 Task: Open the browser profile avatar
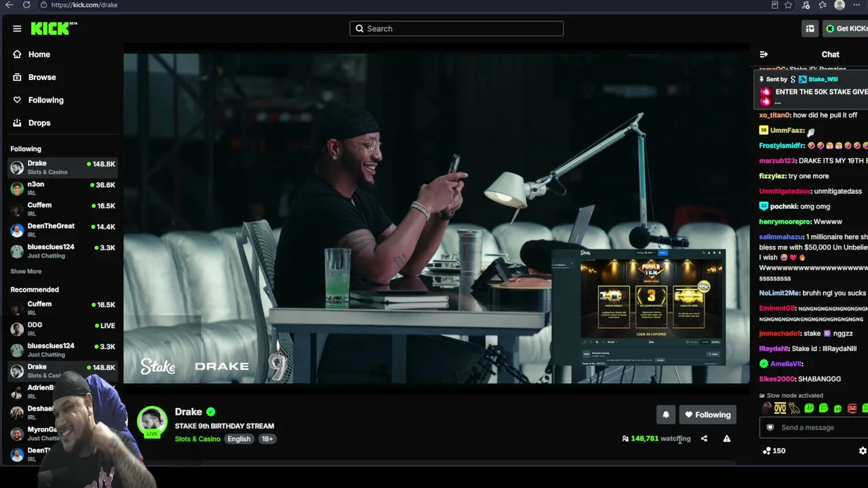pyautogui.click(x=840, y=5)
